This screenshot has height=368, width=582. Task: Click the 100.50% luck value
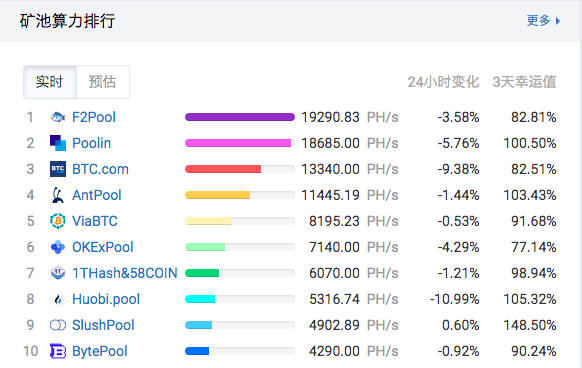point(530,143)
